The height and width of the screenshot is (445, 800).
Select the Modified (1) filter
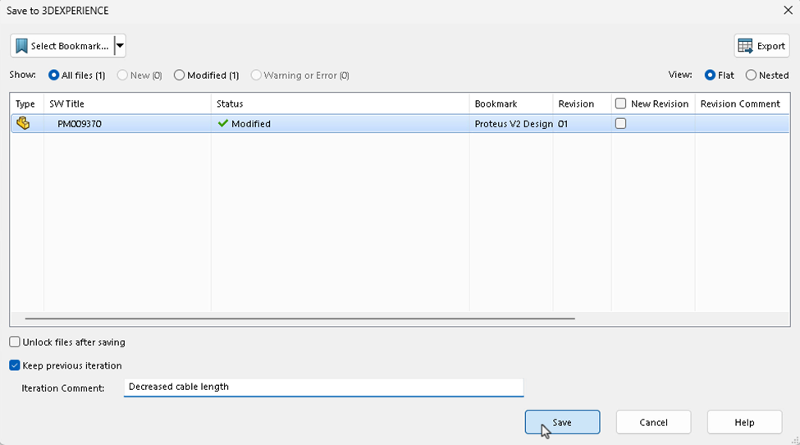point(207,75)
